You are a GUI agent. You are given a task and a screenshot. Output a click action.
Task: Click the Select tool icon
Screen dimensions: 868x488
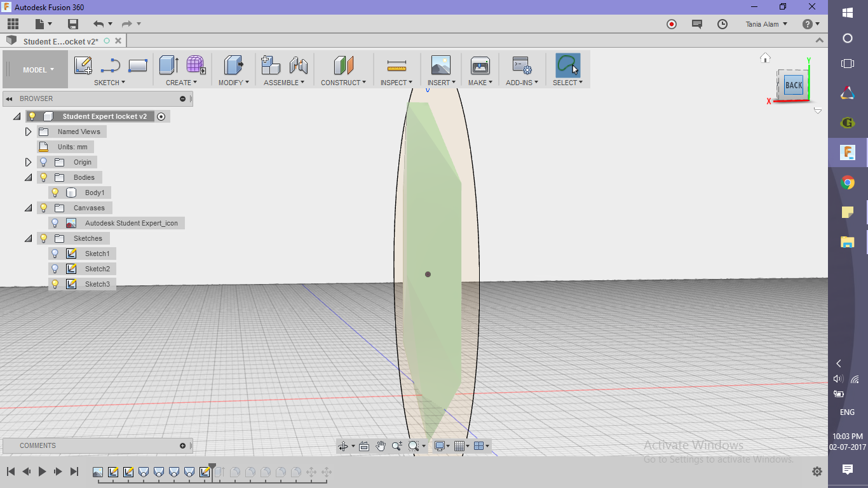(567, 65)
